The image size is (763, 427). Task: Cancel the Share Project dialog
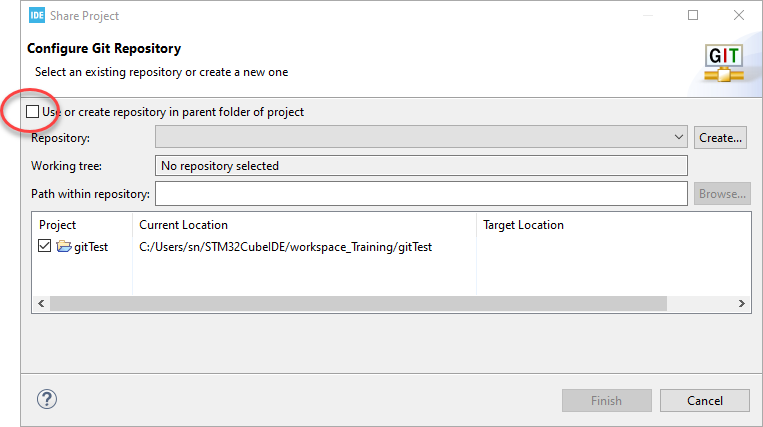(x=705, y=400)
